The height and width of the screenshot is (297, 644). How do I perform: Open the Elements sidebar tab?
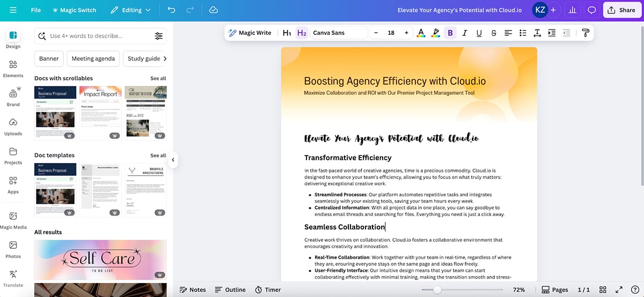pyautogui.click(x=13, y=69)
